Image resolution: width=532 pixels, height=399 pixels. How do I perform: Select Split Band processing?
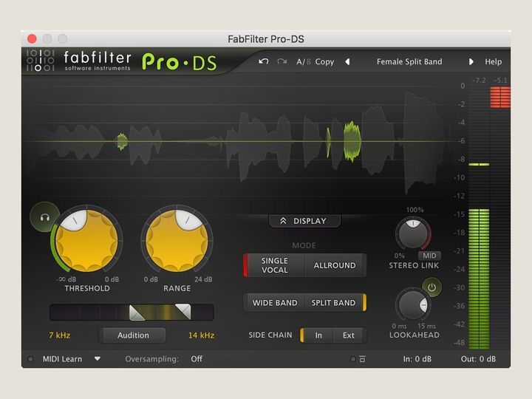(335, 303)
